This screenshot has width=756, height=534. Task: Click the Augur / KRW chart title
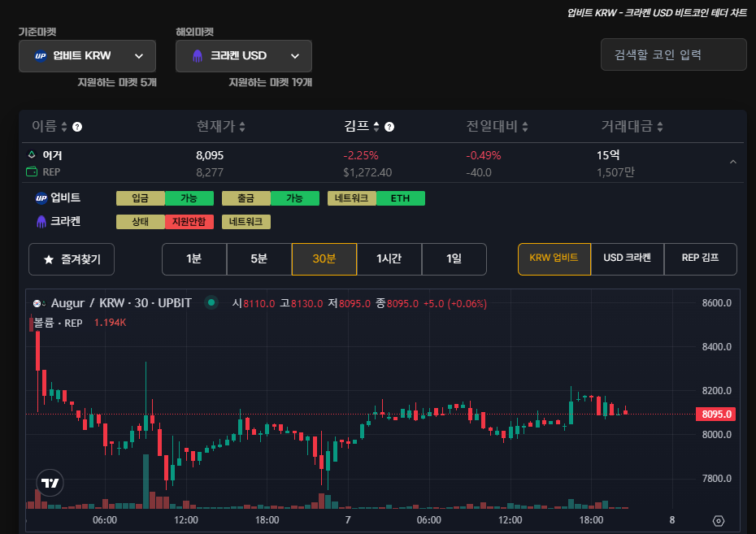[121, 303]
